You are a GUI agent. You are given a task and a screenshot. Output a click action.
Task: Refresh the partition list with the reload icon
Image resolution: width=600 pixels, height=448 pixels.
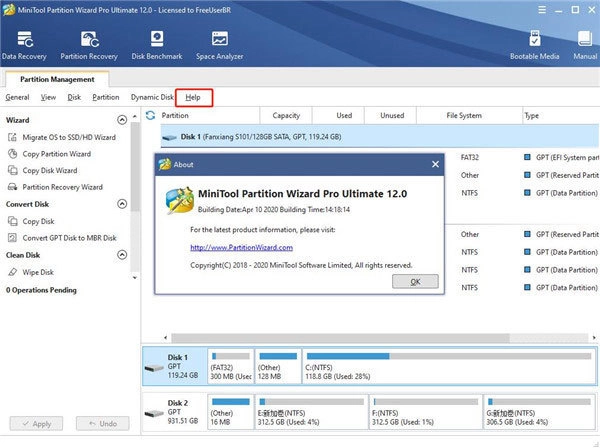click(150, 115)
